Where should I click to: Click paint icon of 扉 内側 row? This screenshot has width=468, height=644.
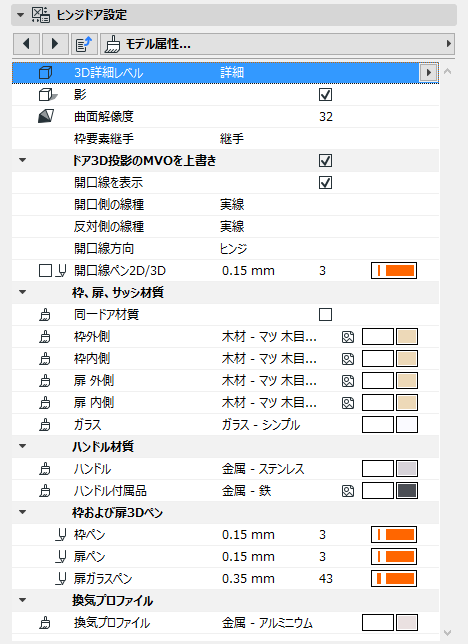coord(45,403)
